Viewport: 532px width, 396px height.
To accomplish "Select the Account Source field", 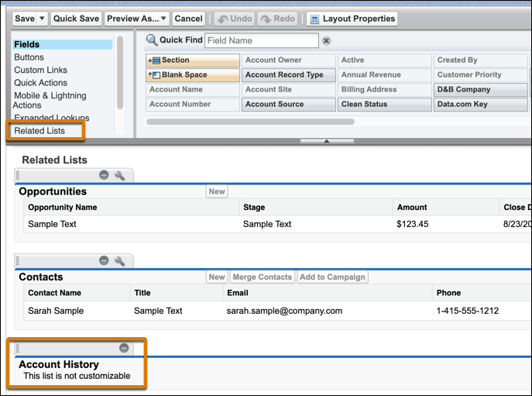I will 288,105.
